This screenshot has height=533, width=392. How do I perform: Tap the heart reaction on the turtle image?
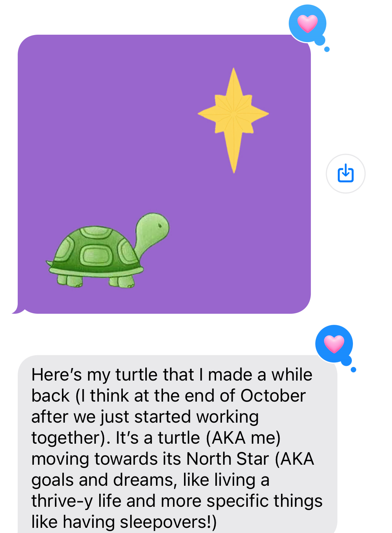(307, 24)
